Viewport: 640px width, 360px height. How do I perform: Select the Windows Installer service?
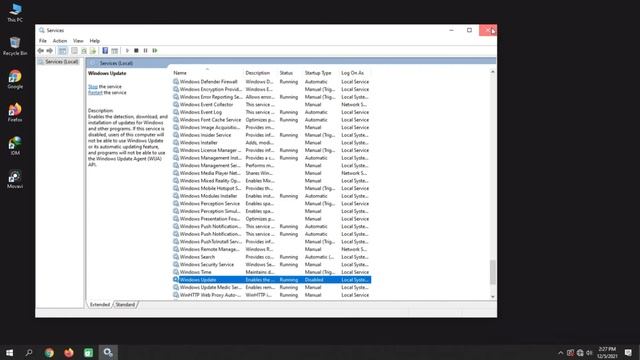271,143
